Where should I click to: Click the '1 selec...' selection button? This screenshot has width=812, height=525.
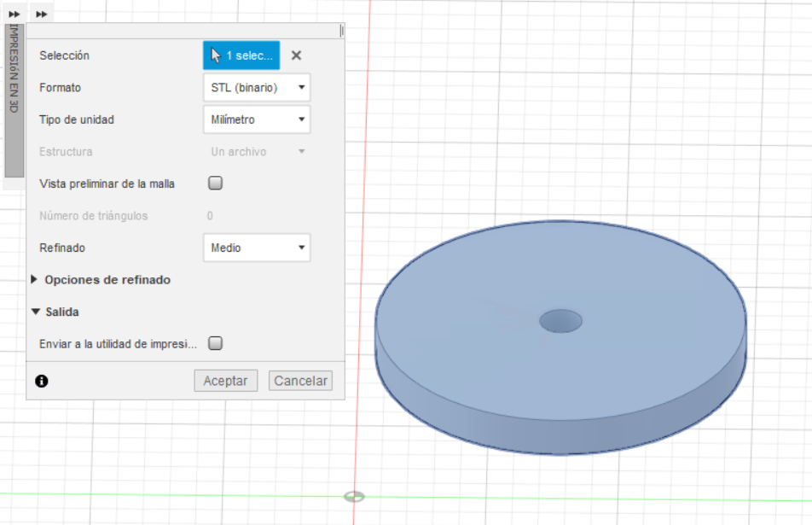tap(241, 55)
